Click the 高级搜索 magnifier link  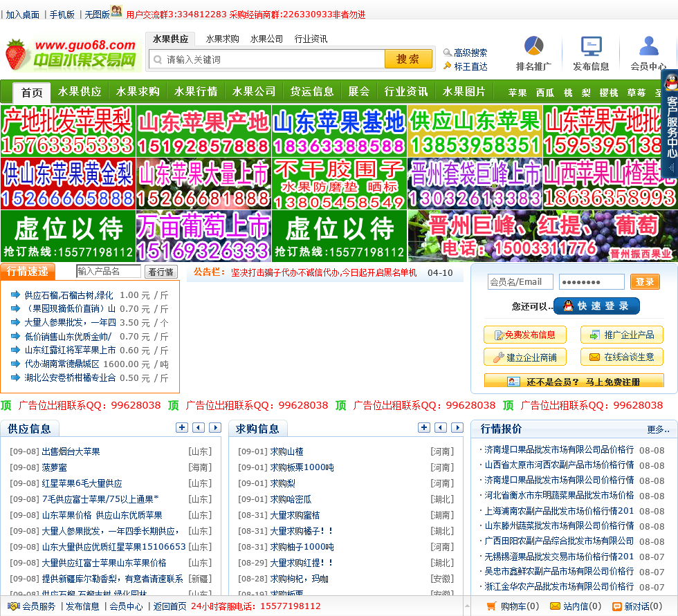click(x=466, y=53)
